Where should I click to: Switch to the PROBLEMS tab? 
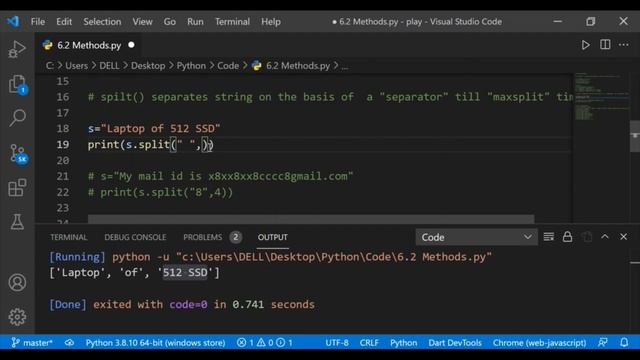pos(212,237)
